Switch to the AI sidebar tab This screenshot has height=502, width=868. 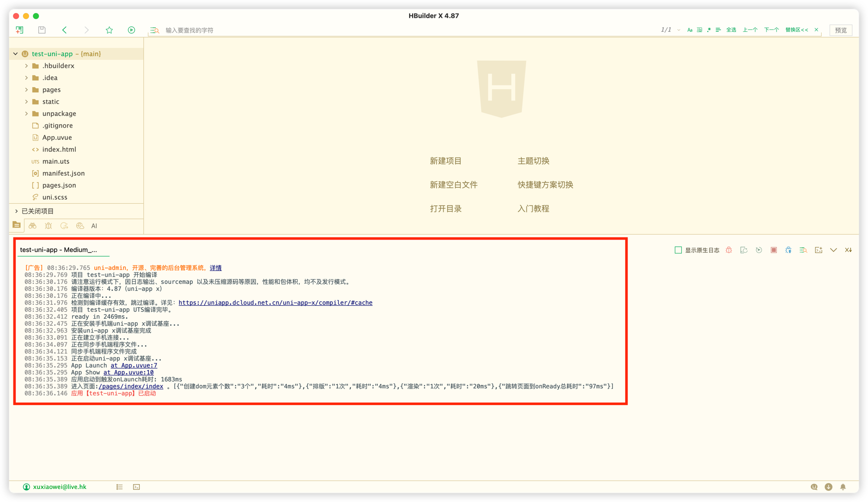(x=94, y=226)
